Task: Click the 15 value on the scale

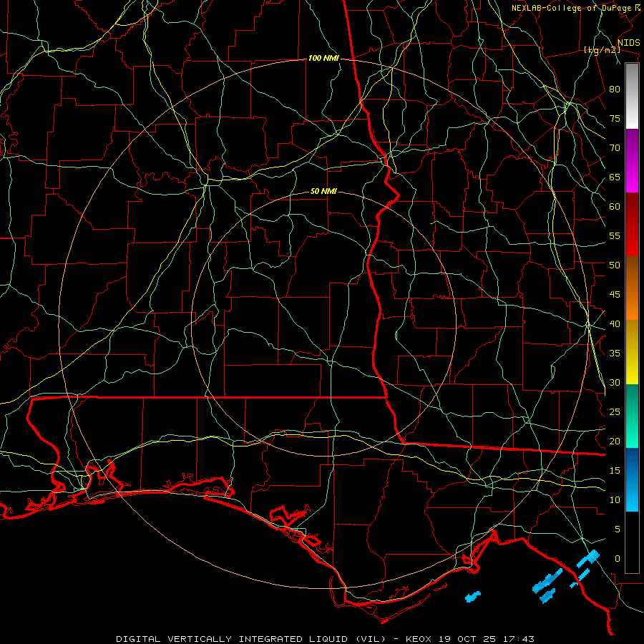Action: pyautogui.click(x=615, y=471)
